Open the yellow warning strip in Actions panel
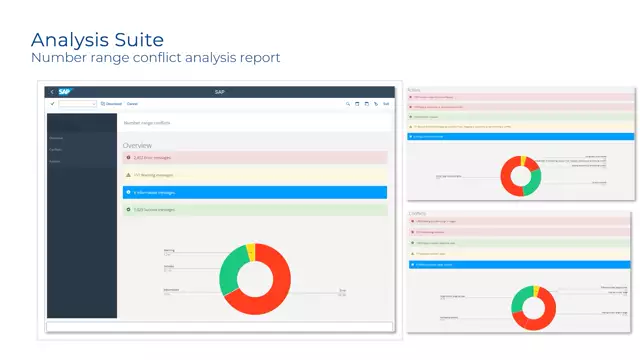This screenshot has width=640, height=360. pyautogui.click(x=521, y=127)
